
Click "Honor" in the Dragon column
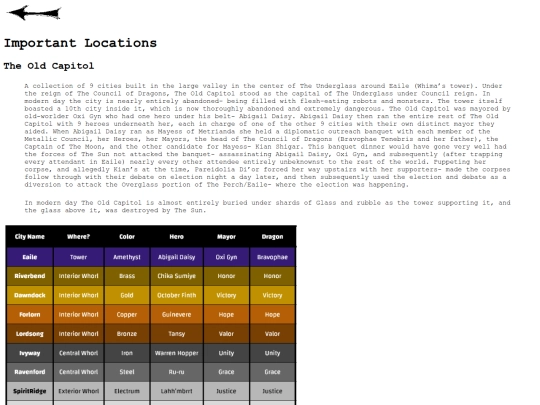click(x=272, y=276)
